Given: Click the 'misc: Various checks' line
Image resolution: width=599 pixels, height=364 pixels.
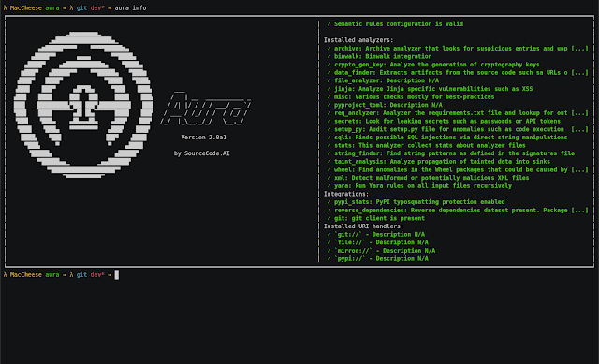Looking at the screenshot, I should pos(411,96).
